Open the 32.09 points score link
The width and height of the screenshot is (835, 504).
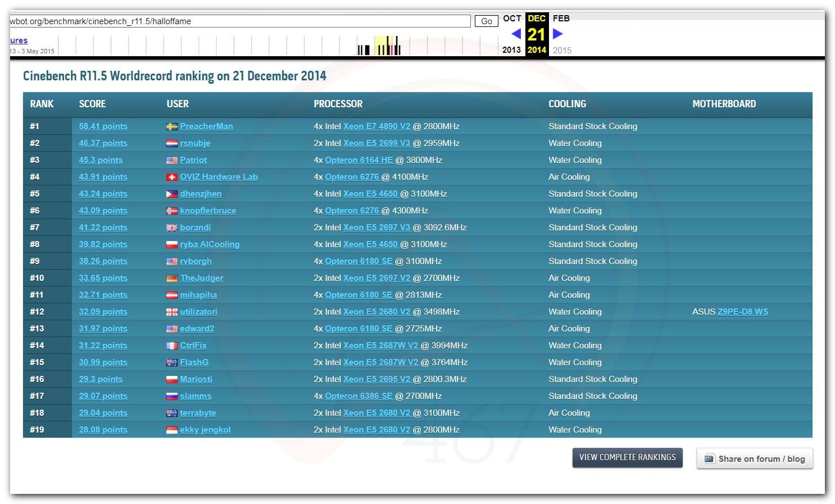pyautogui.click(x=103, y=312)
